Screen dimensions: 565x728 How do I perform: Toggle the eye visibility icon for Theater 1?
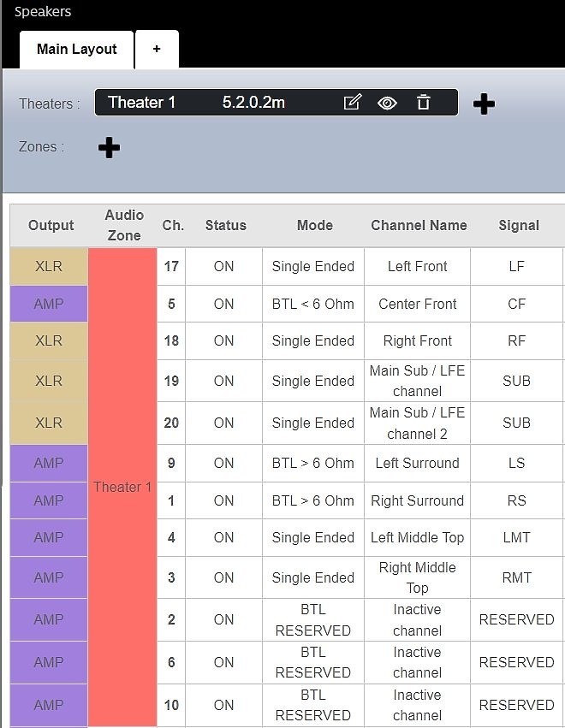pyautogui.click(x=387, y=103)
